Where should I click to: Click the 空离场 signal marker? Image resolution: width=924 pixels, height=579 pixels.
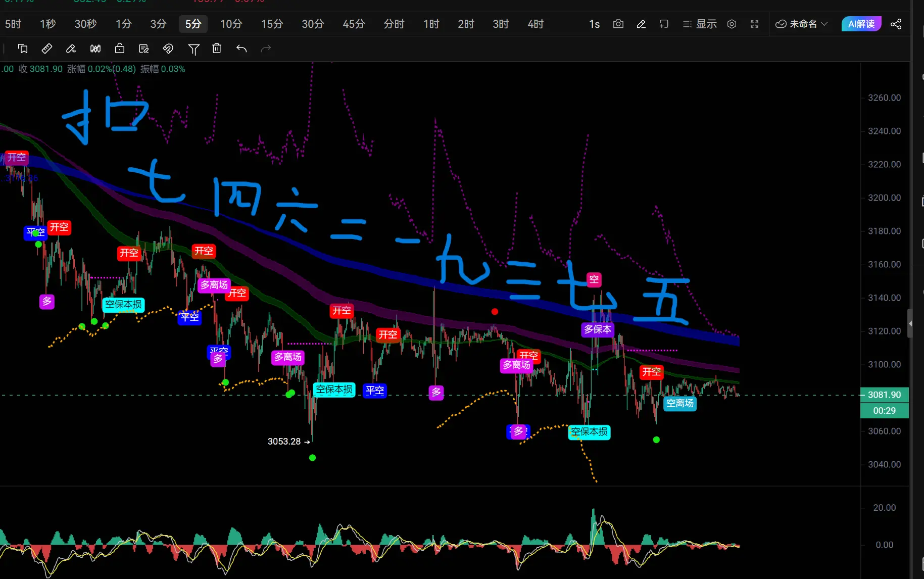(x=680, y=403)
